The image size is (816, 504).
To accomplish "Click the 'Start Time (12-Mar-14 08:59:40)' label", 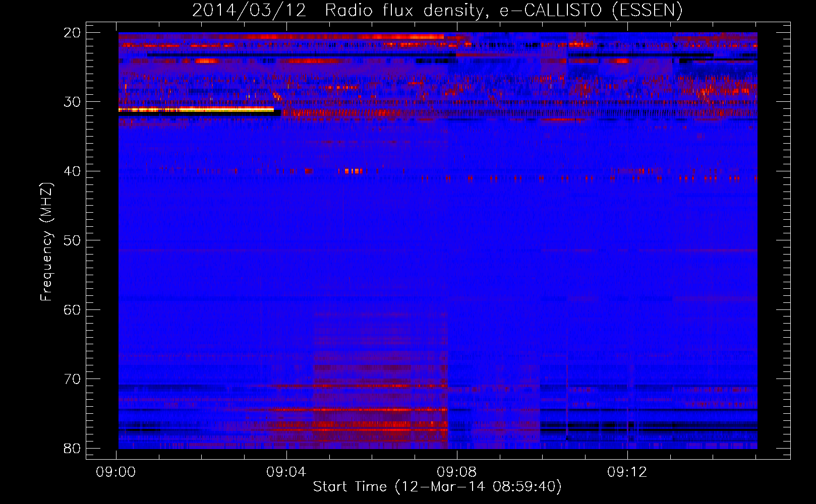I will [x=437, y=487].
